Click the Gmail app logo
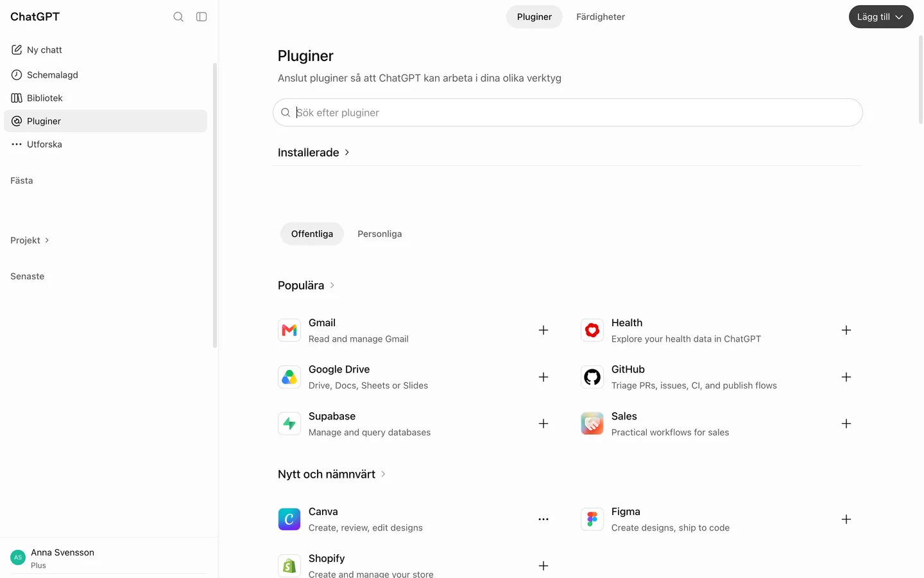The width and height of the screenshot is (924, 578). click(289, 330)
